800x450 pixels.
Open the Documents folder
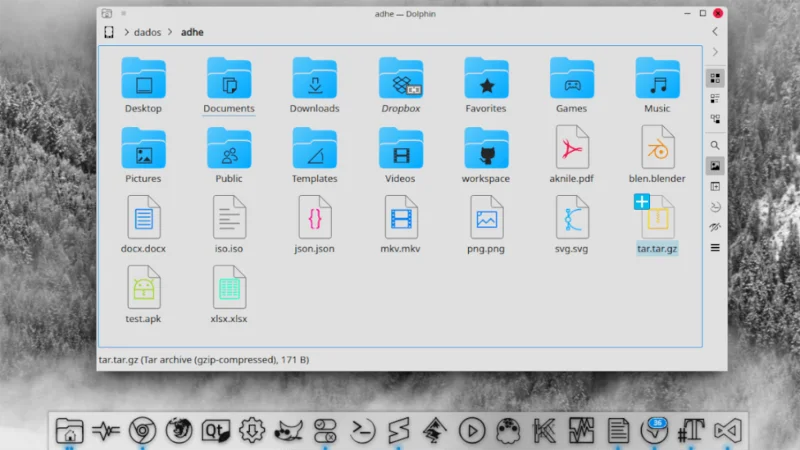click(x=229, y=85)
